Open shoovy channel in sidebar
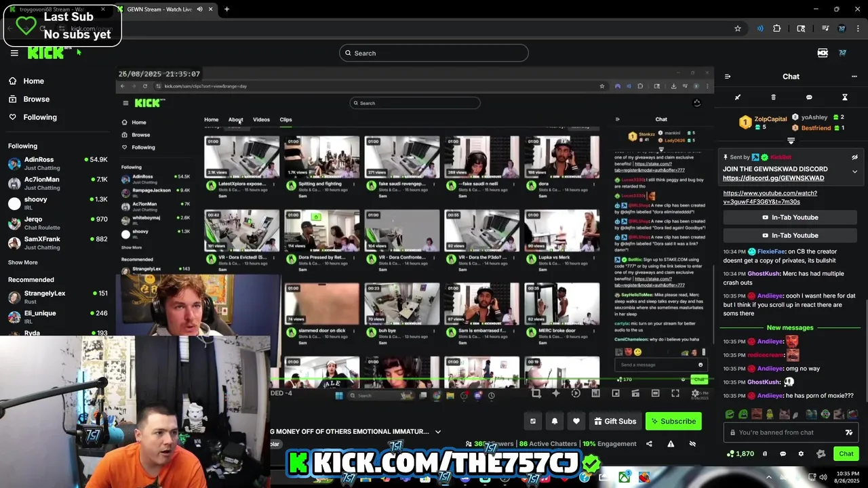This screenshot has height=488, width=868. tap(58, 203)
